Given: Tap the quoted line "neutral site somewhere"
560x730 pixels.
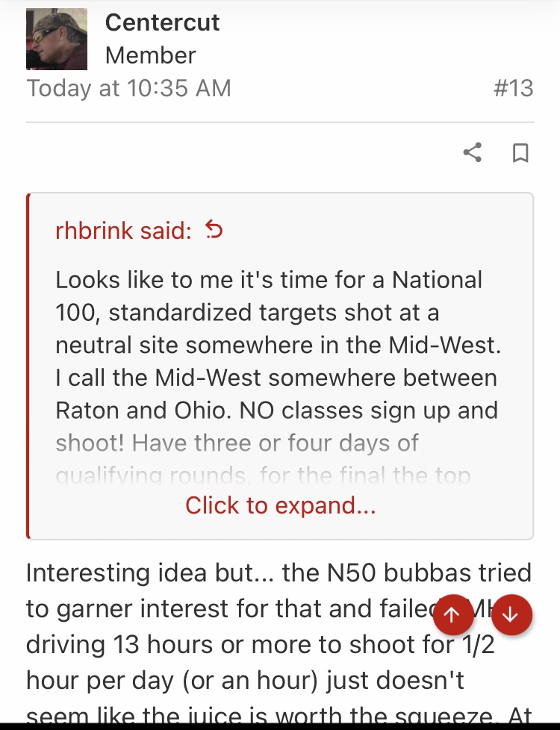Looking at the screenshot, I should pos(279,345).
